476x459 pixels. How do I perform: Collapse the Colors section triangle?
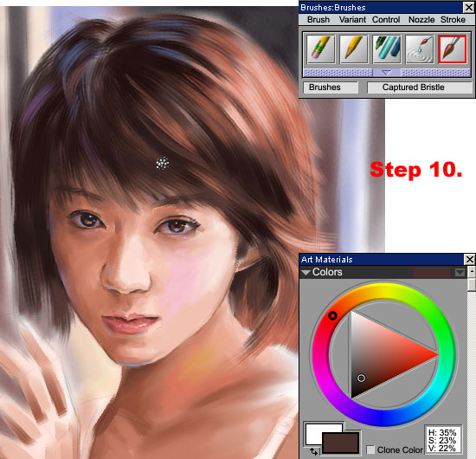point(306,273)
